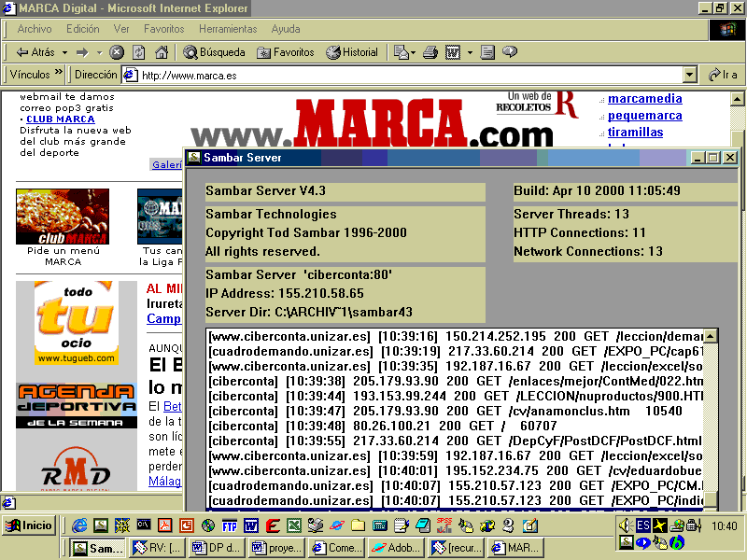Launch Word from the quick launch bar
Viewport: 747px width, 560px height.
(x=251, y=525)
